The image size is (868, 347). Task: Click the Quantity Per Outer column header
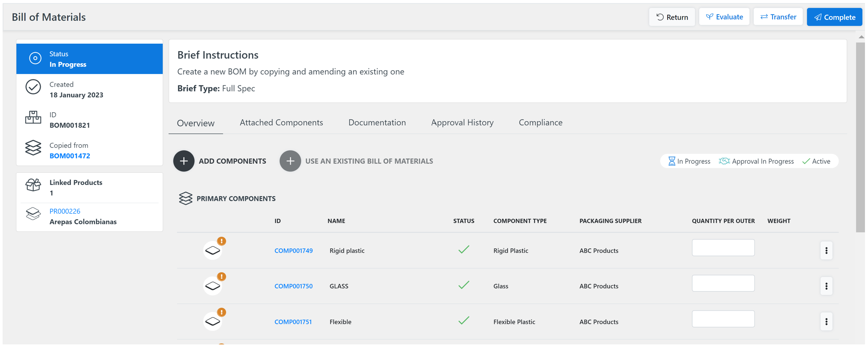pos(723,221)
